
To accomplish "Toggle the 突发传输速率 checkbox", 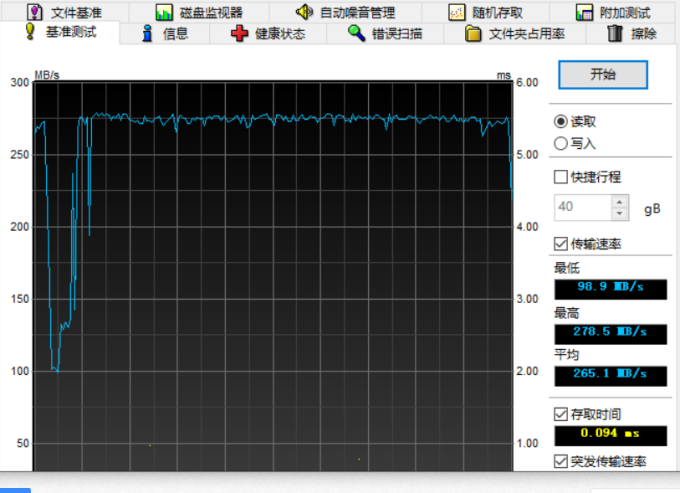I will (561, 461).
